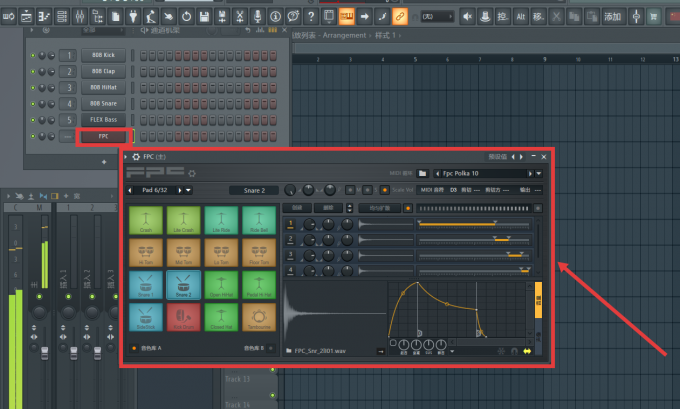Select sample layer 2 in FPC
Viewport: 680px width, 409px height.
click(x=291, y=240)
